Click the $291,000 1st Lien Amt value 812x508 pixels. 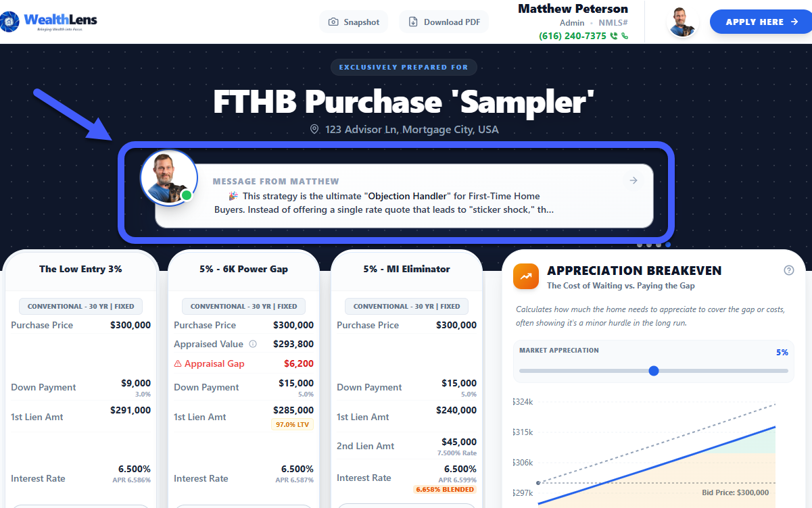click(130, 410)
